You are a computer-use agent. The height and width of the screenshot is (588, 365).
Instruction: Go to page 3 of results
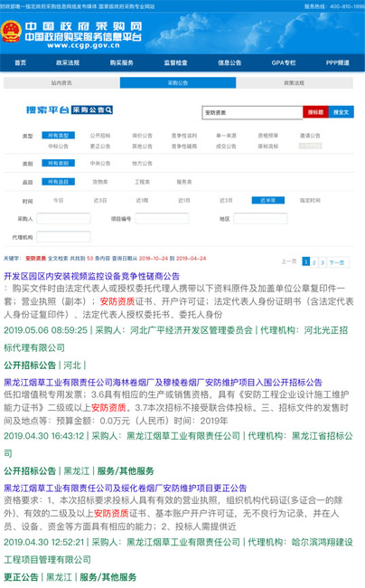(323, 262)
